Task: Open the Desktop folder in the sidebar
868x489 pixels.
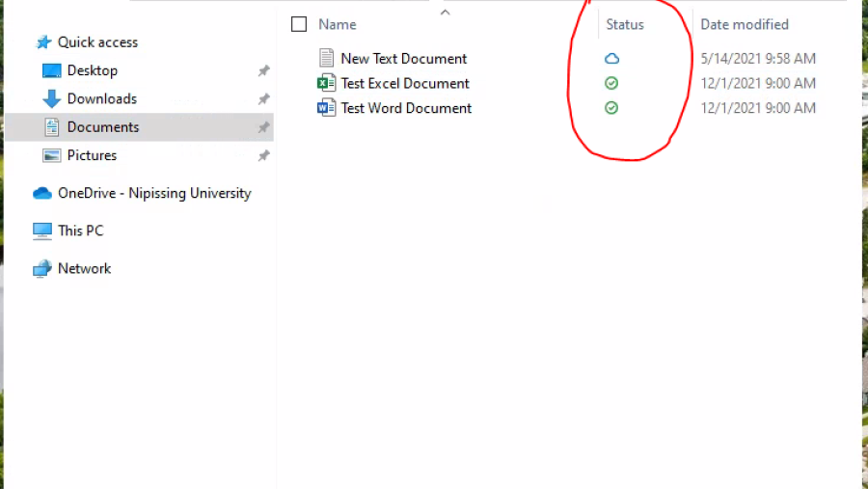Action: pyautogui.click(x=92, y=70)
